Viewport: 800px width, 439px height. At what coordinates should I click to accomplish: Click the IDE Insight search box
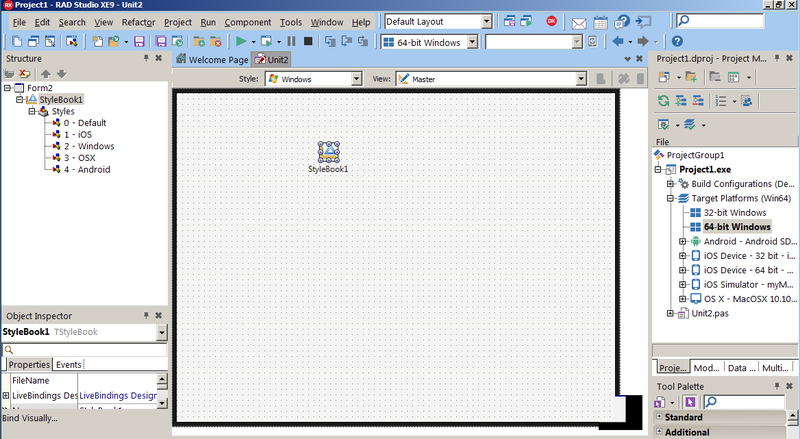(719, 21)
